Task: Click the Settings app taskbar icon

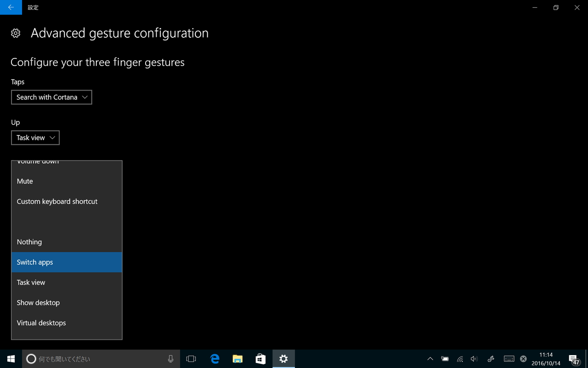Action: (283, 359)
